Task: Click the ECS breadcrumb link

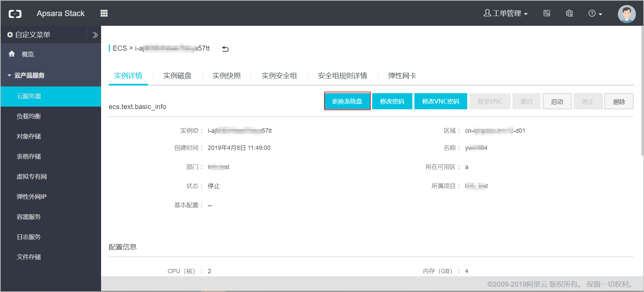Action: pyautogui.click(x=119, y=48)
